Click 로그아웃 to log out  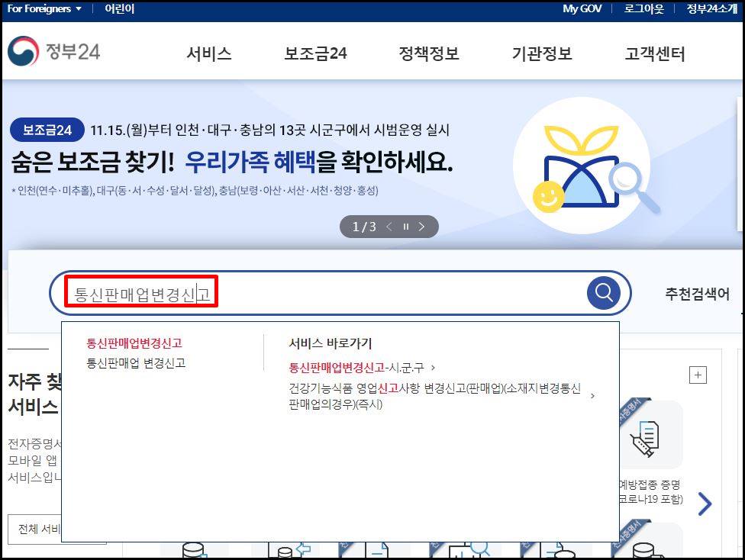[643, 8]
